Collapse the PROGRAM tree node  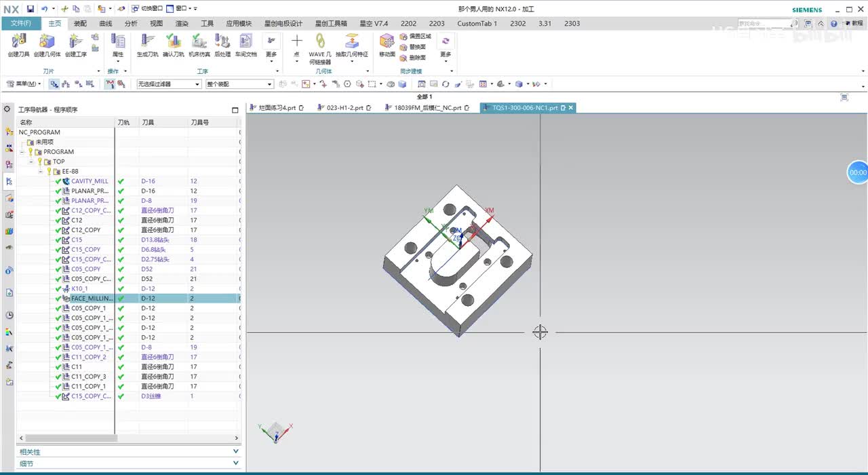coord(22,152)
